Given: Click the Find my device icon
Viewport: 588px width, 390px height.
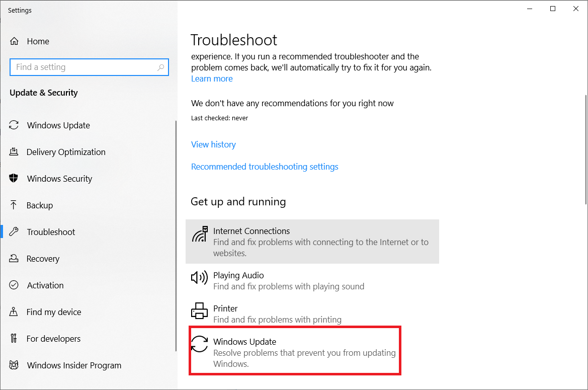Looking at the screenshot, I should pos(14,311).
